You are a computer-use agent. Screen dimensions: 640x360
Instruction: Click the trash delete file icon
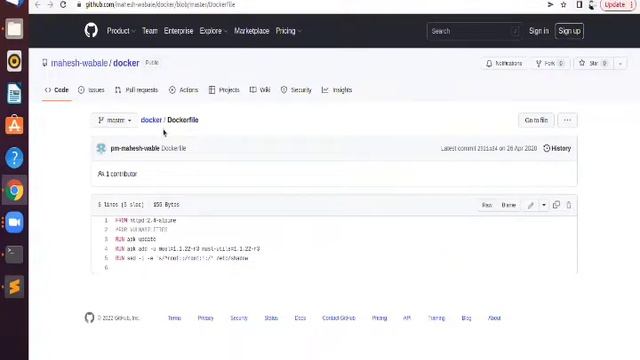569,205
